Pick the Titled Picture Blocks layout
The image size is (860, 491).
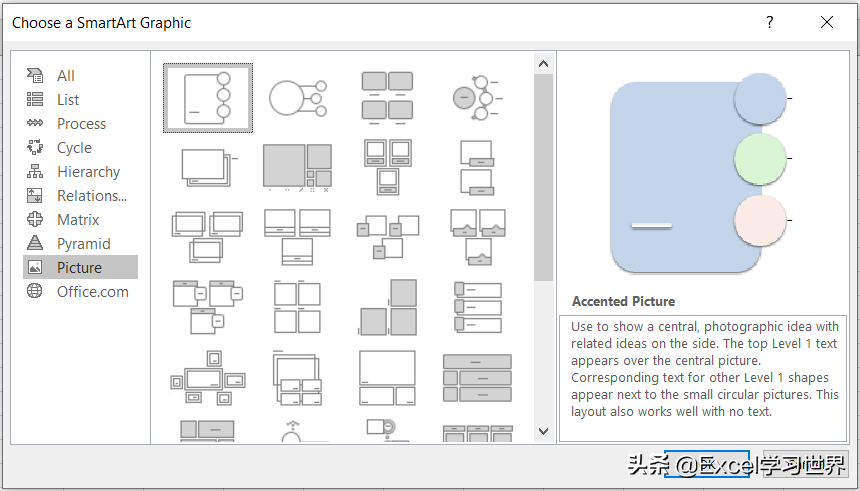pos(208,307)
